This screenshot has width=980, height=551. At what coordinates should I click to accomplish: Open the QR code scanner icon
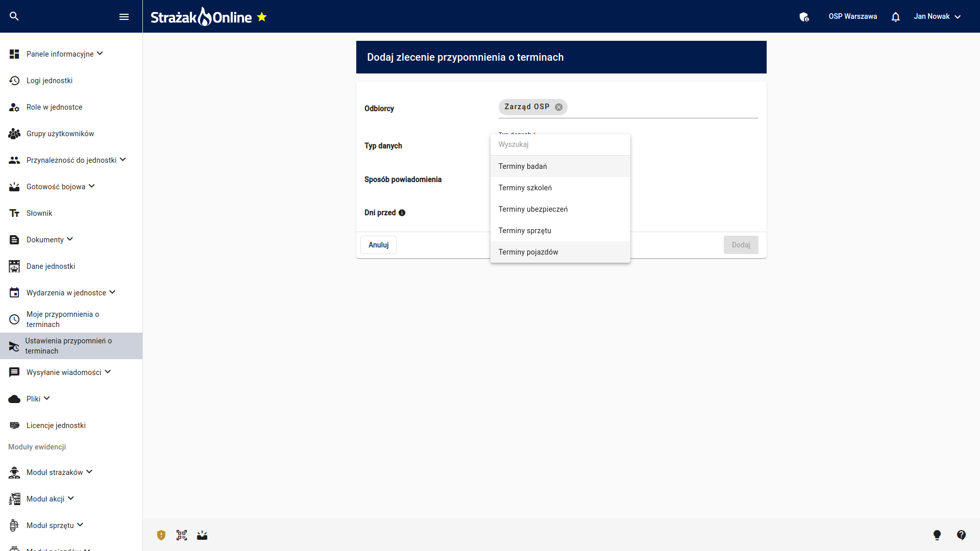pos(182,535)
